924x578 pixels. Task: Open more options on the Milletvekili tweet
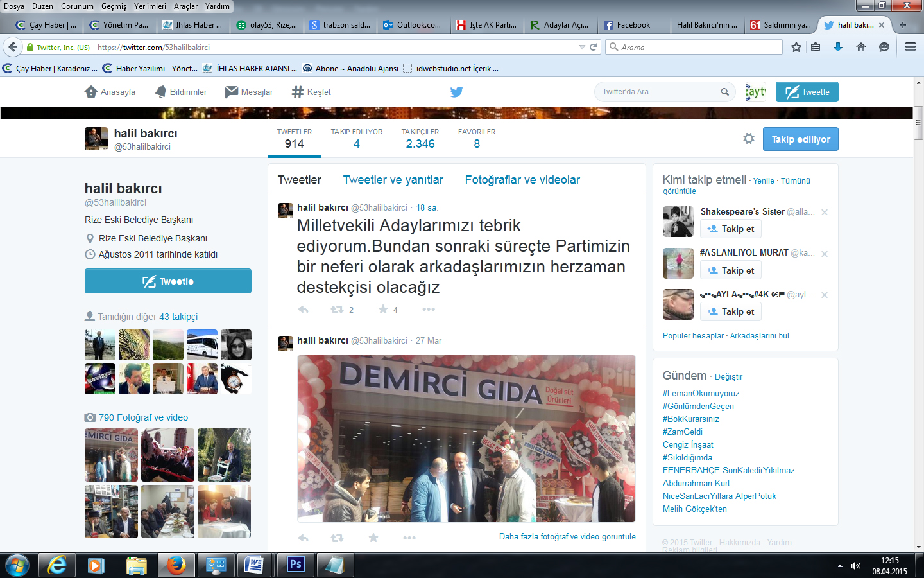(429, 310)
